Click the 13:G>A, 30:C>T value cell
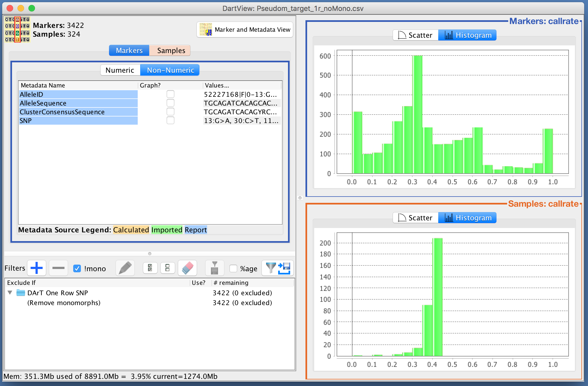The width and height of the screenshot is (588, 386). point(242,121)
